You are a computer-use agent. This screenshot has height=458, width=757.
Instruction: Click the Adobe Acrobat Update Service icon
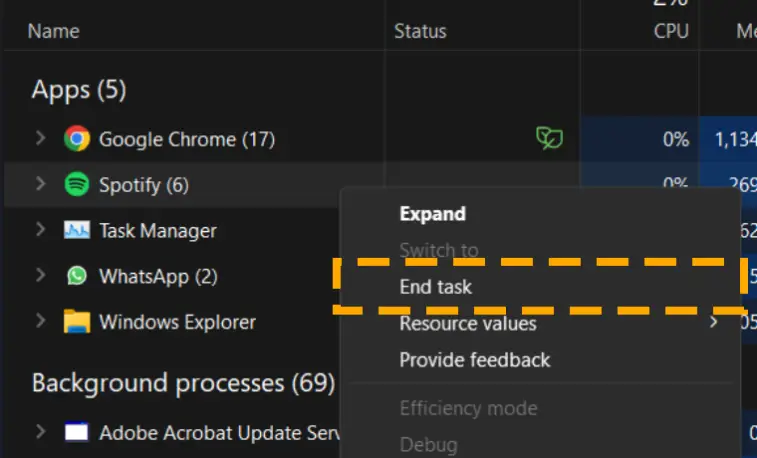pyautogui.click(x=77, y=432)
